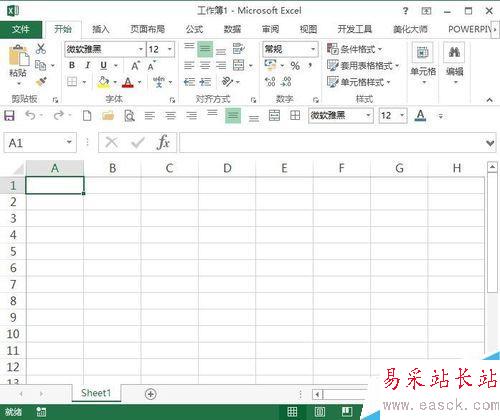Viewport: 500px width, 420px height.
Task: Apply percent style format
Action: click(295, 66)
